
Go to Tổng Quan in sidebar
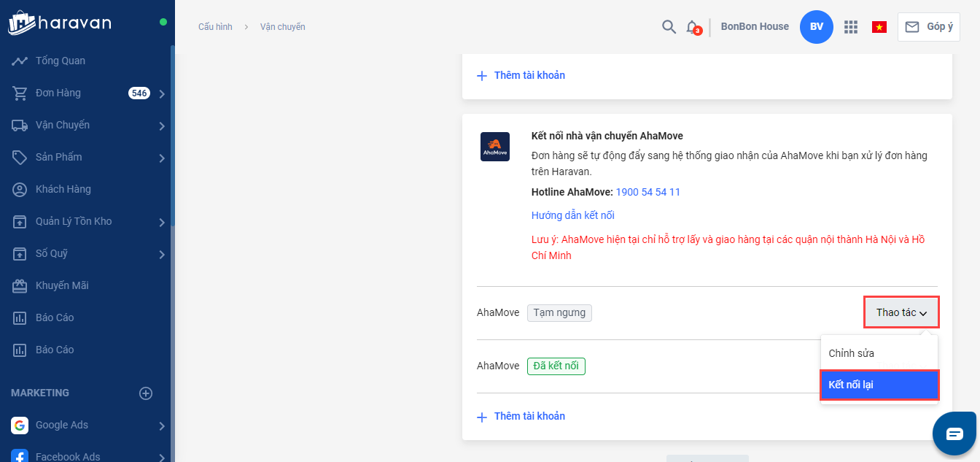(x=61, y=61)
